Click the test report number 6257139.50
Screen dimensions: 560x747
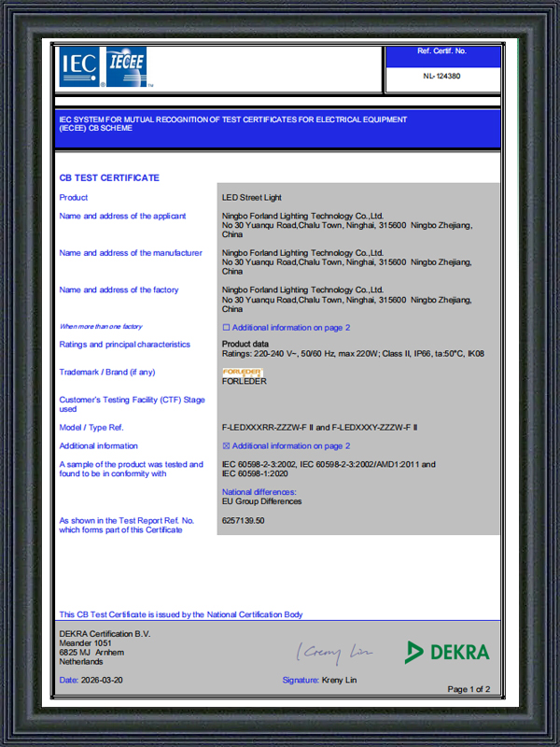tap(244, 521)
